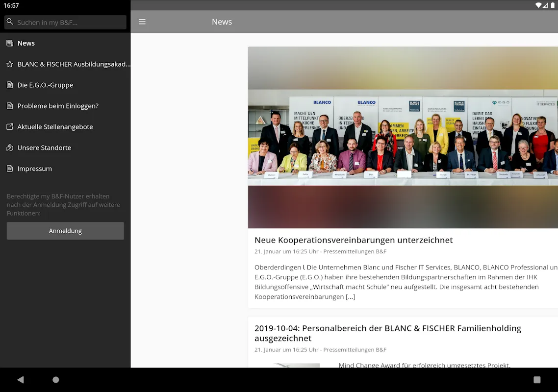The height and width of the screenshot is (392, 558).
Task: Click the search magnifier icon
Action: [x=10, y=22]
